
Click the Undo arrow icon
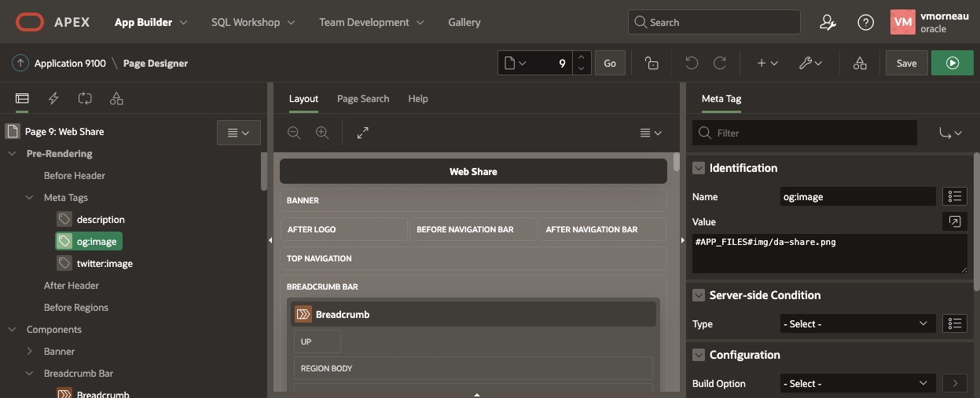pyautogui.click(x=692, y=63)
